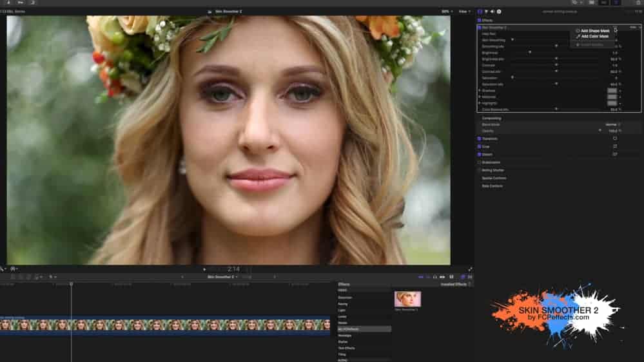Screen dimensions: 644x362
Task: Select the Light effects category
Action: pyautogui.click(x=341, y=310)
